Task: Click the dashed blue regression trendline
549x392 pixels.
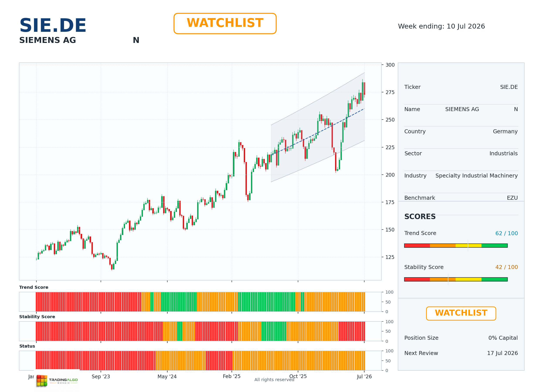Action: [317, 132]
